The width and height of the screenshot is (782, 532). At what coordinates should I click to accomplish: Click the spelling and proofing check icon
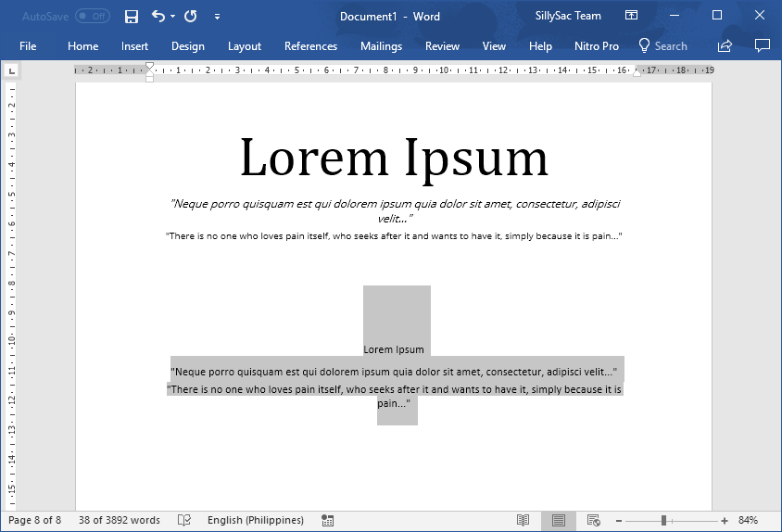(x=184, y=520)
